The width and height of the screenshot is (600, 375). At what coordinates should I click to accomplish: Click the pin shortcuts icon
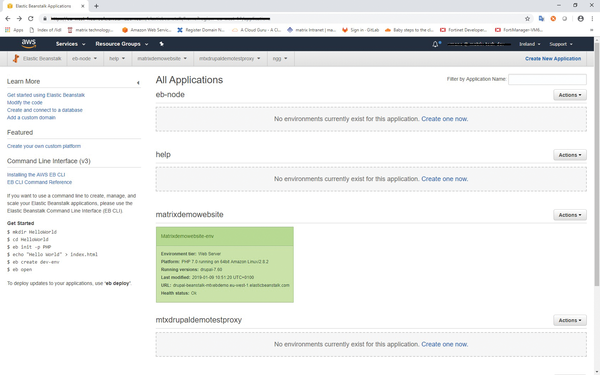pos(161,44)
